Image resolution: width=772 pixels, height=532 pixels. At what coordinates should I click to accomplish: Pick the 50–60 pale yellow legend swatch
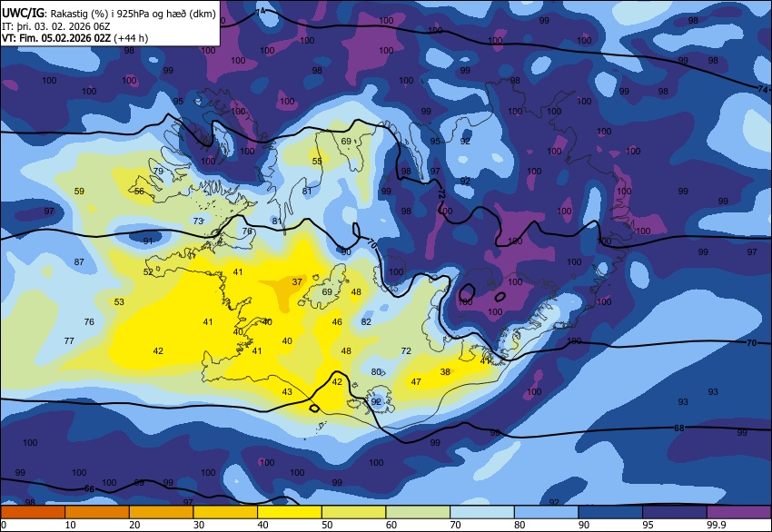point(353,512)
